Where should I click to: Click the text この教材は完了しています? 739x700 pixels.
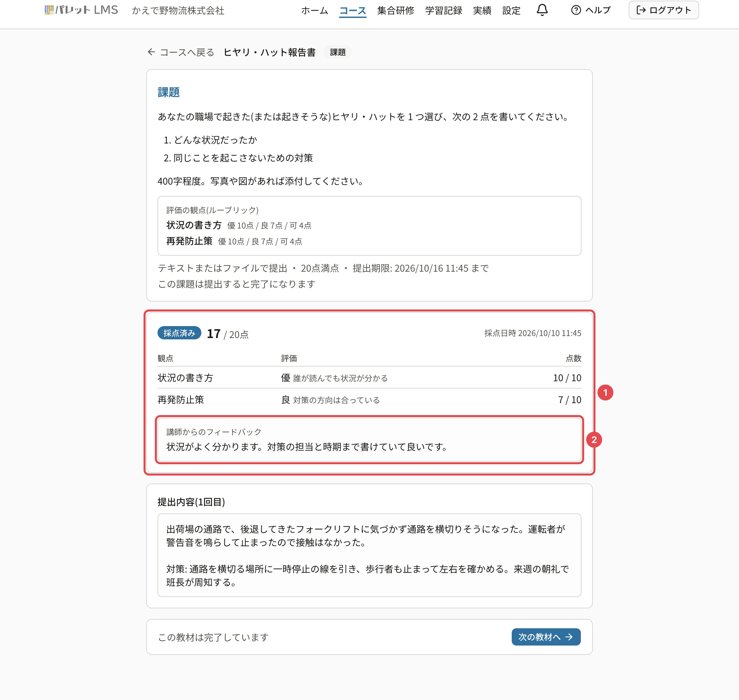pos(213,637)
